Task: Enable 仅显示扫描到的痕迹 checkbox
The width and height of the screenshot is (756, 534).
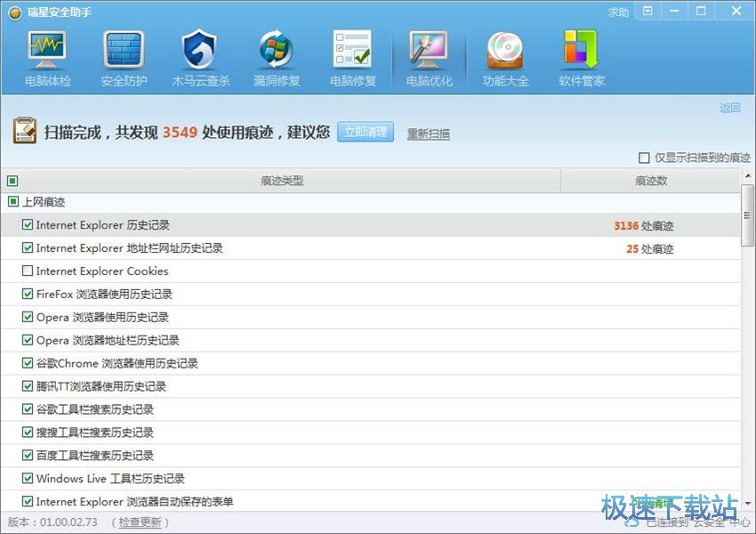Action: 644,158
